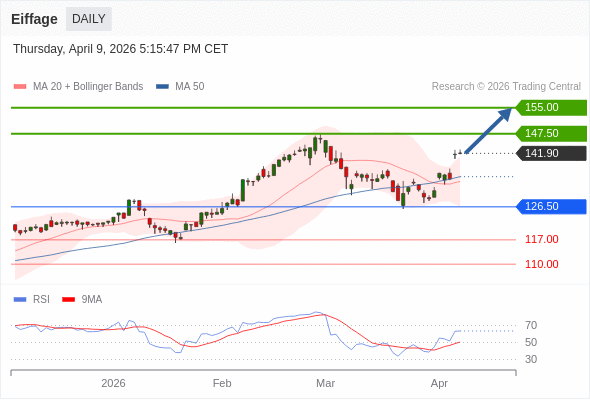Click the 9MA legend label
This screenshot has width=590, height=400.
[x=92, y=300]
